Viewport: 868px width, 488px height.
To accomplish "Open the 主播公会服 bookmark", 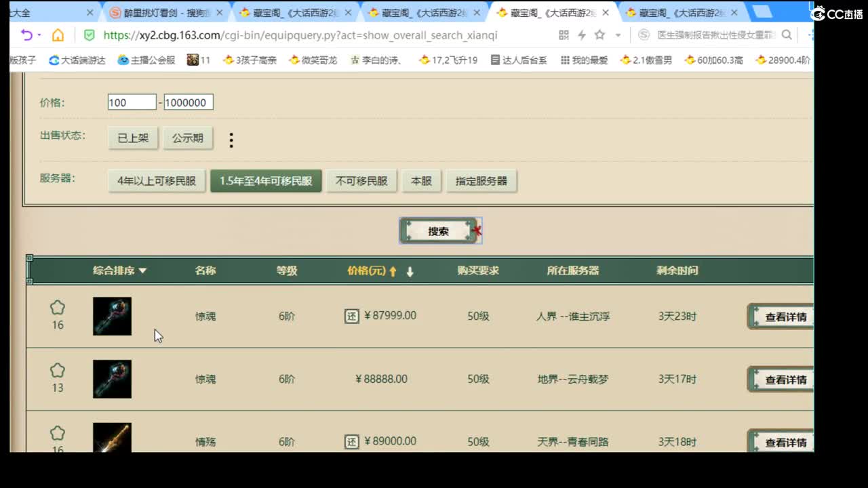I will (146, 60).
